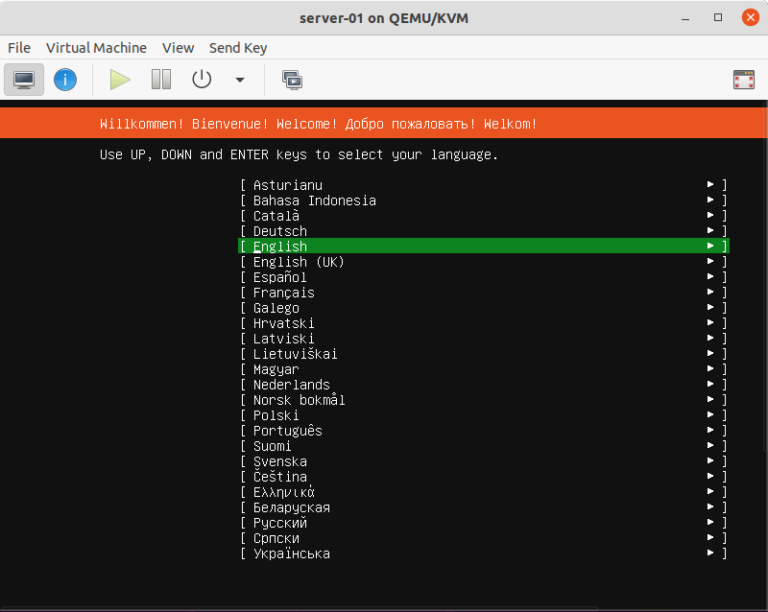Viewport: 768px width, 612px height.
Task: Open the shutdown options dropdown arrow
Action: (240, 80)
